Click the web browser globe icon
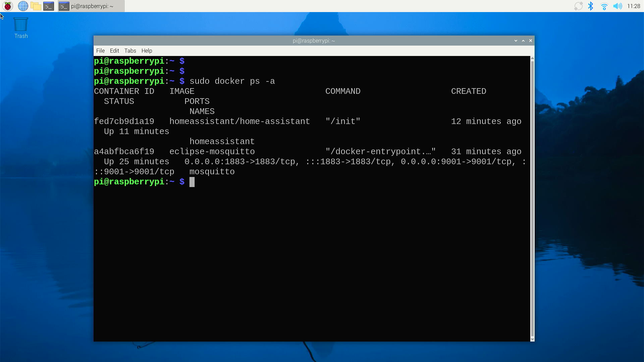 pyautogui.click(x=23, y=6)
